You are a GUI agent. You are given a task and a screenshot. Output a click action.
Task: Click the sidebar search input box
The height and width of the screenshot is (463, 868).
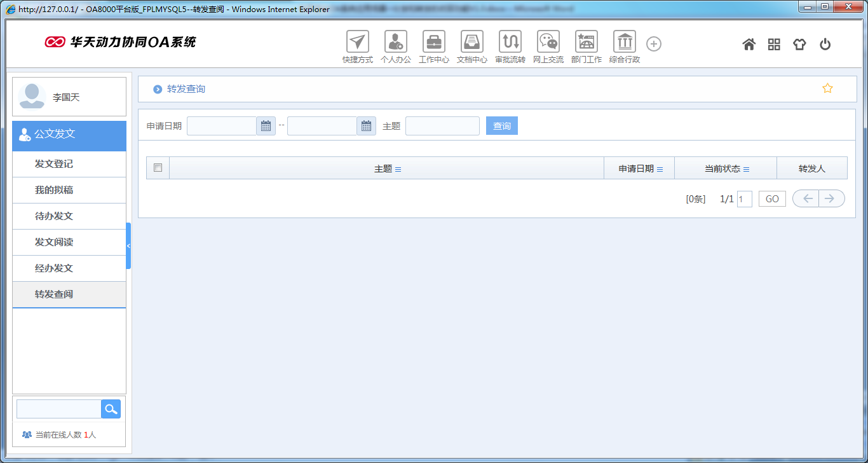pos(58,408)
